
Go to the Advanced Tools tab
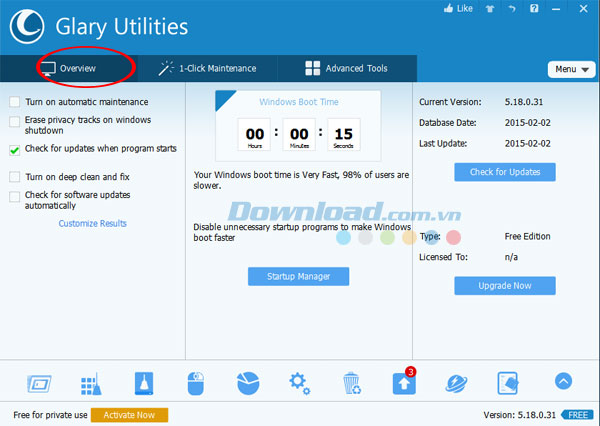point(345,69)
